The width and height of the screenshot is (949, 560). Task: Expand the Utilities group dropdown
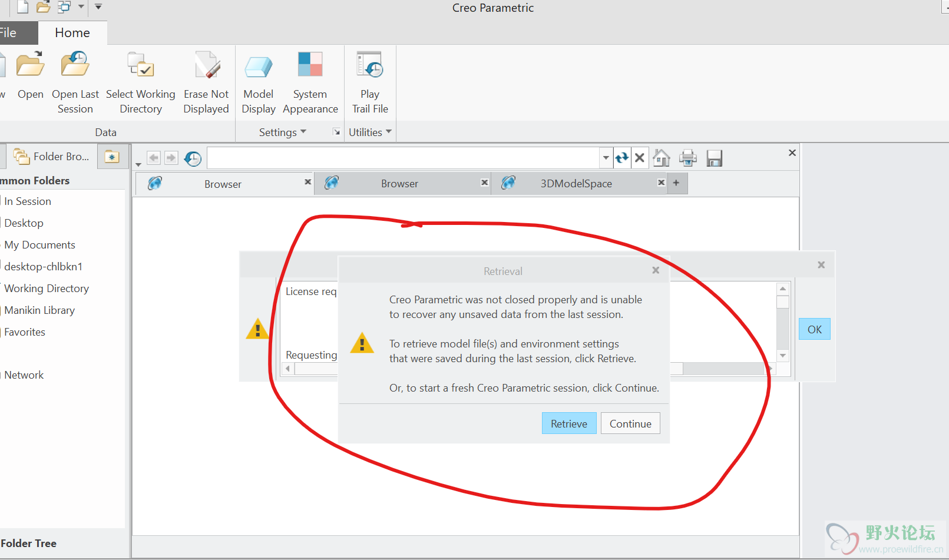pyautogui.click(x=370, y=132)
